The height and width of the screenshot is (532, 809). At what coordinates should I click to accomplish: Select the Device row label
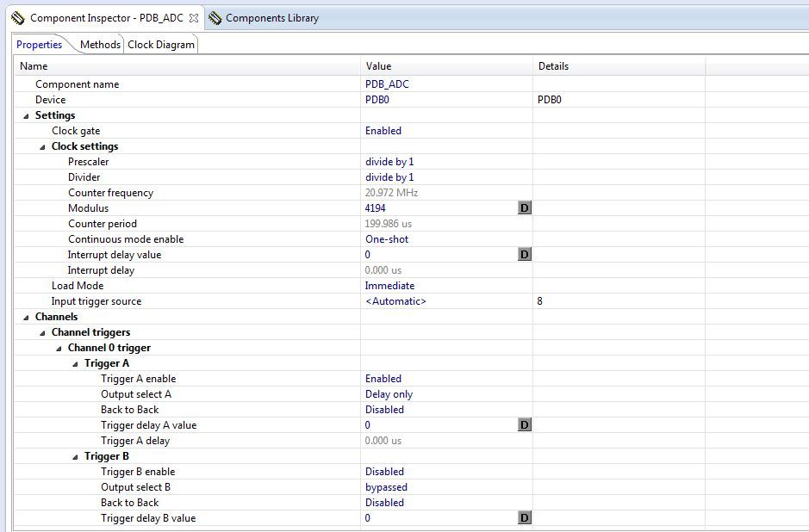[51, 100]
